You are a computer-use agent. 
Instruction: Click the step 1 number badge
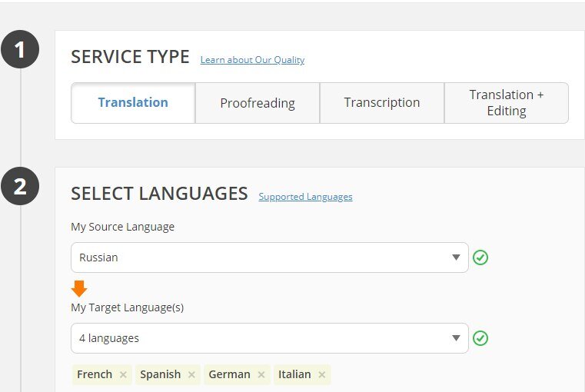coord(20,50)
